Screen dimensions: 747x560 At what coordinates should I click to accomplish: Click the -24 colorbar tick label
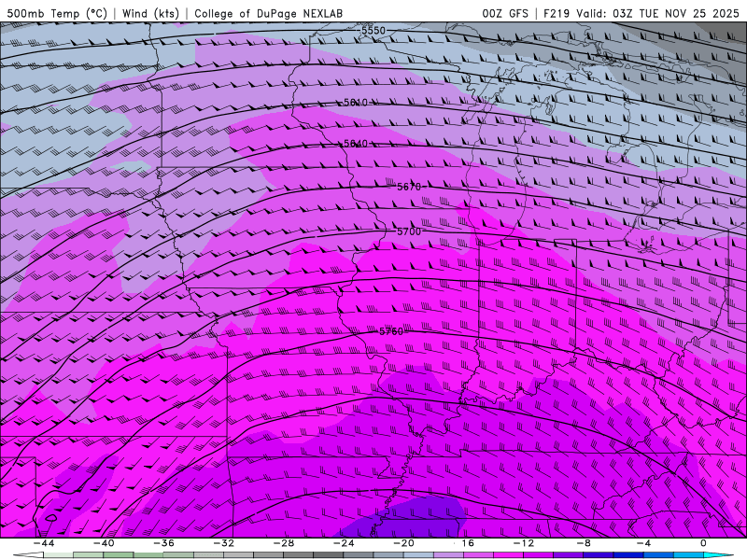pyautogui.click(x=344, y=543)
